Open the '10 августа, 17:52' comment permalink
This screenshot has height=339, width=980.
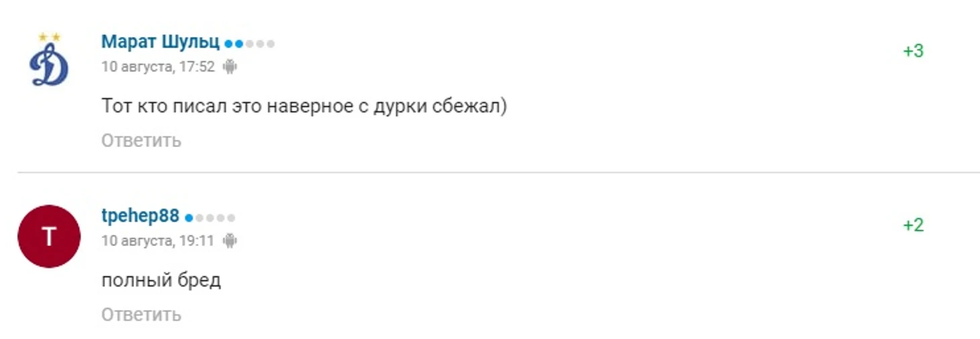click(x=158, y=67)
